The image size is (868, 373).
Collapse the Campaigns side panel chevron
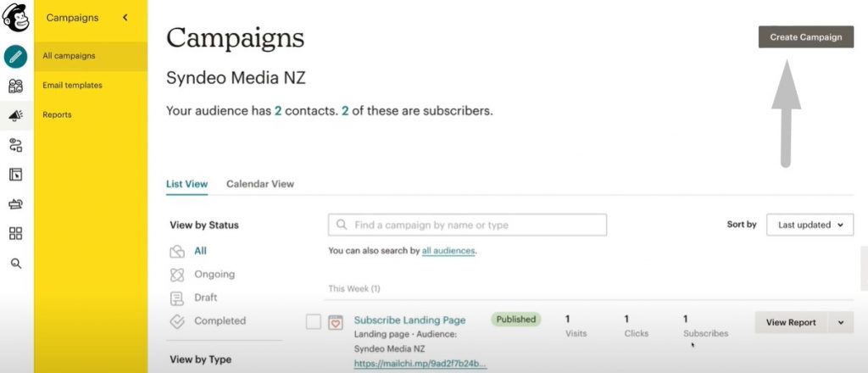click(x=125, y=18)
